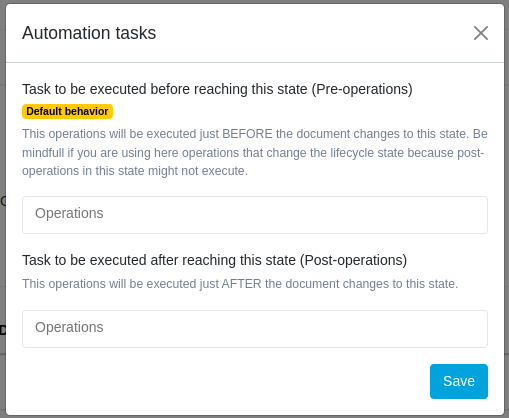Close the Automation tasks dialog

pyautogui.click(x=481, y=33)
